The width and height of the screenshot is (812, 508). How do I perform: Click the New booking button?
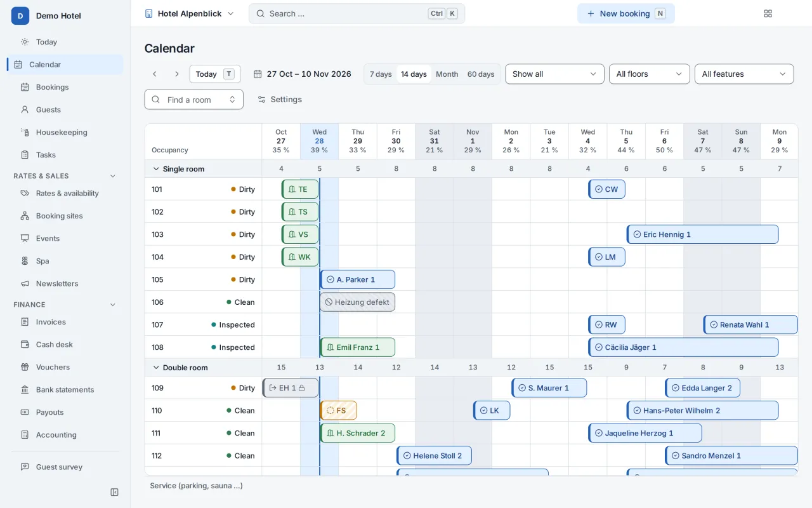coord(625,13)
